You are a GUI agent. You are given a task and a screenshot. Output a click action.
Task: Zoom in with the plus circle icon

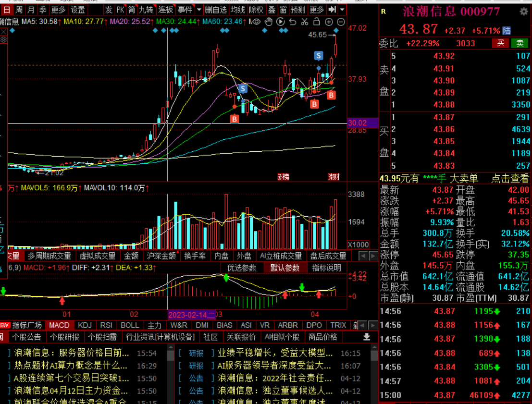tap(329, 22)
